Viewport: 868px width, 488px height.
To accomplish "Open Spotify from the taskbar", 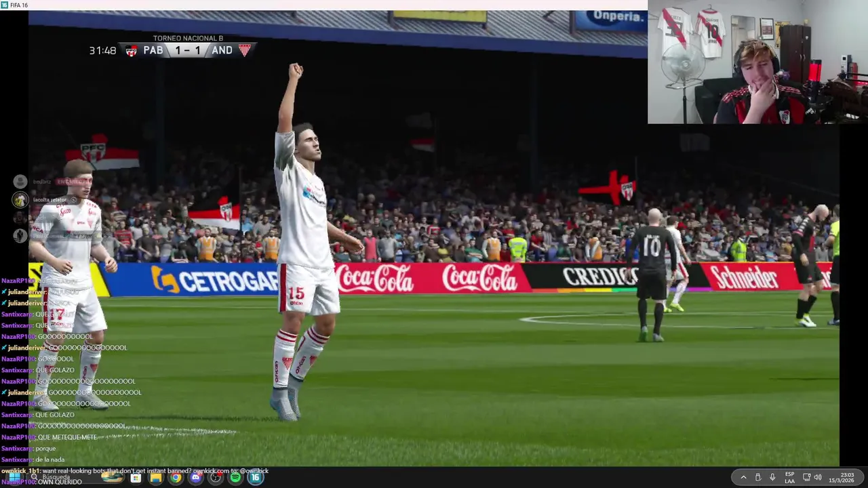I will [x=235, y=478].
